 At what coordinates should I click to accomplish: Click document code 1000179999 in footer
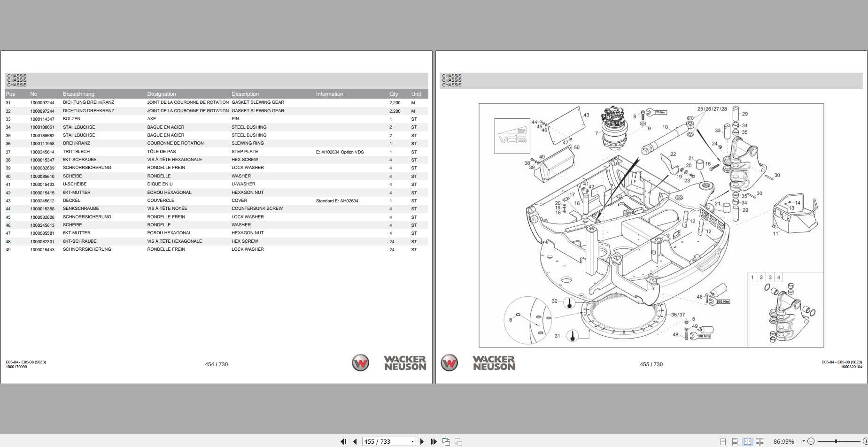[x=16, y=367]
